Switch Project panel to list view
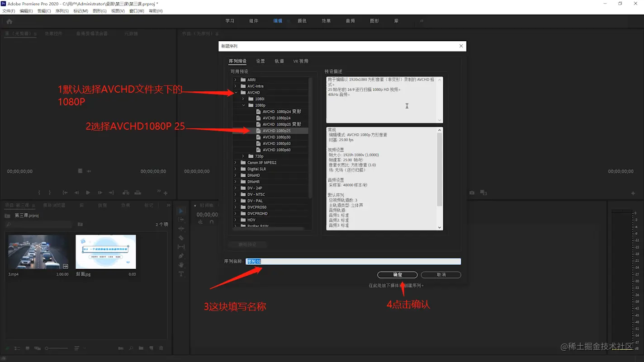644x362 pixels. click(x=17, y=348)
